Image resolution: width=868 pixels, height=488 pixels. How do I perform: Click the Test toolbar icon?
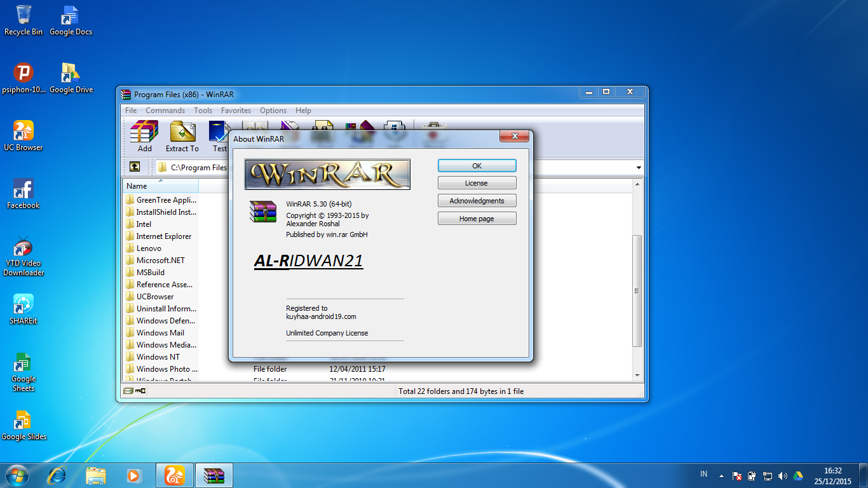pyautogui.click(x=219, y=137)
